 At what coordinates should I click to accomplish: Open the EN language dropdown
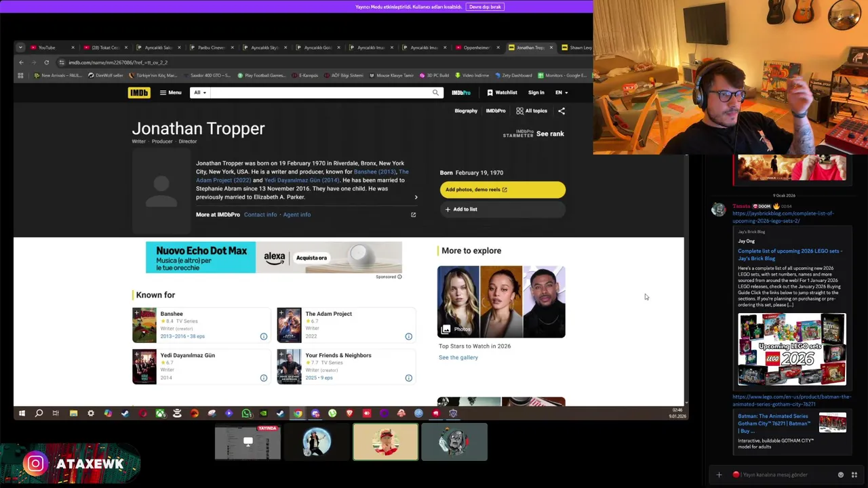pyautogui.click(x=561, y=92)
